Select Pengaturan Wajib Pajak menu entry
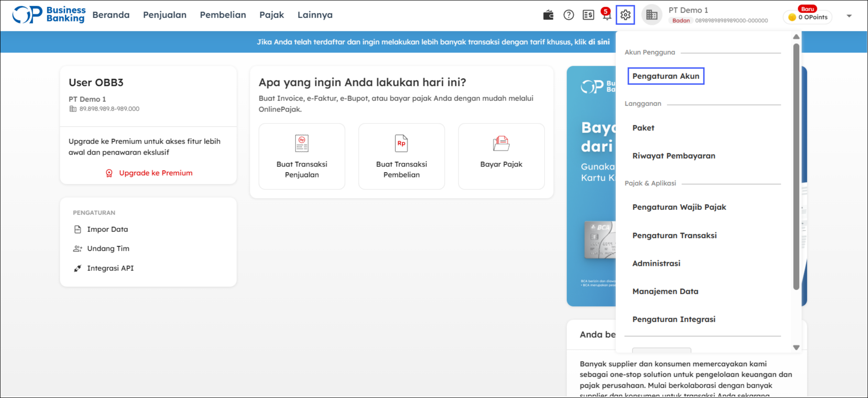This screenshot has height=398, width=868. pos(679,207)
